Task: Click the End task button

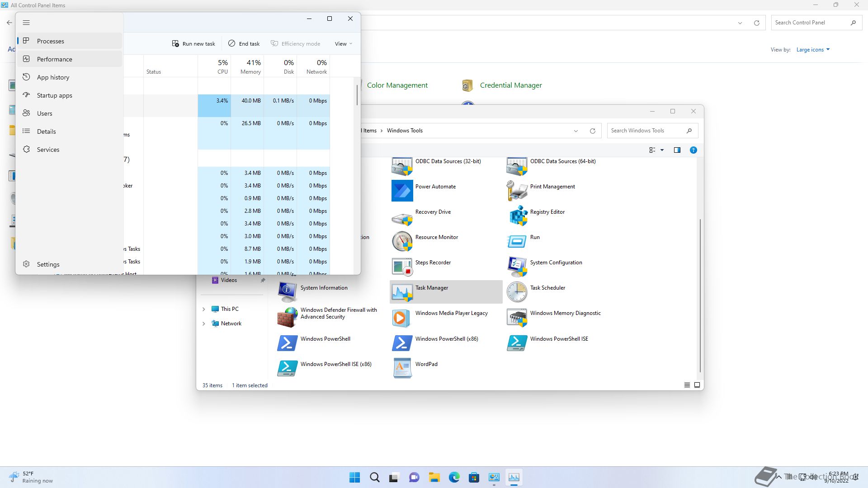Action: pyautogui.click(x=244, y=44)
